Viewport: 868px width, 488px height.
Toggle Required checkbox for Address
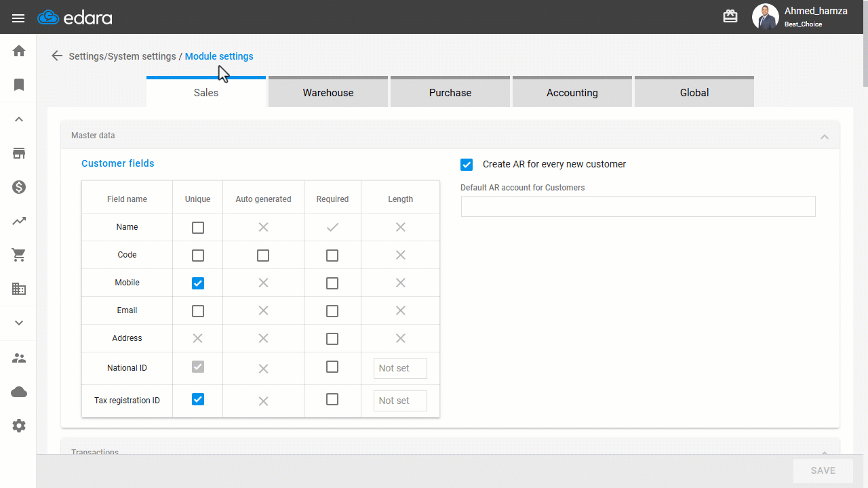click(x=332, y=339)
